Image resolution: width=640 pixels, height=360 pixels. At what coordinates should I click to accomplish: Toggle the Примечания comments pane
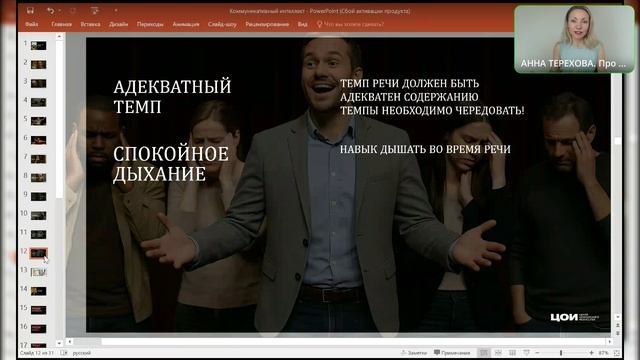[452, 353]
